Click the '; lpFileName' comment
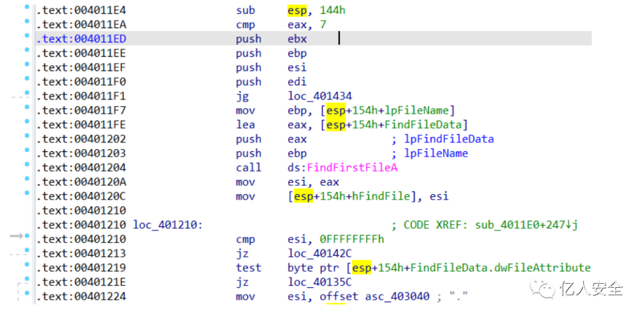 click(x=429, y=154)
